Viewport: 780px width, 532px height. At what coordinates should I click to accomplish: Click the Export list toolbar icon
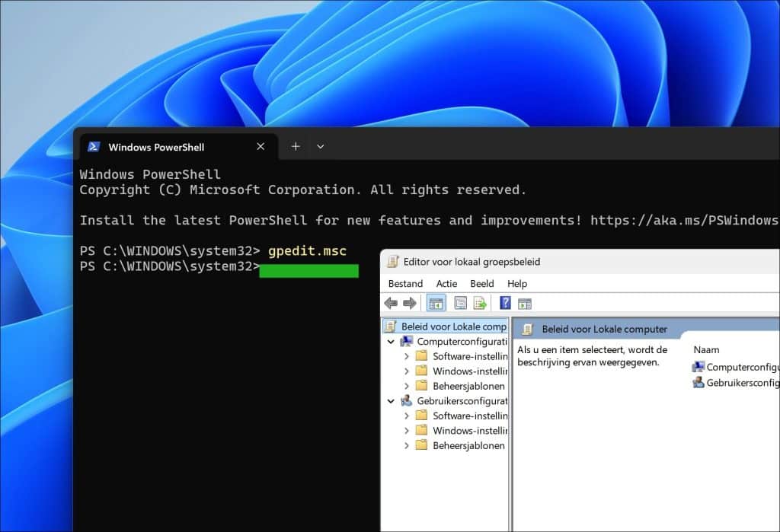click(x=479, y=302)
